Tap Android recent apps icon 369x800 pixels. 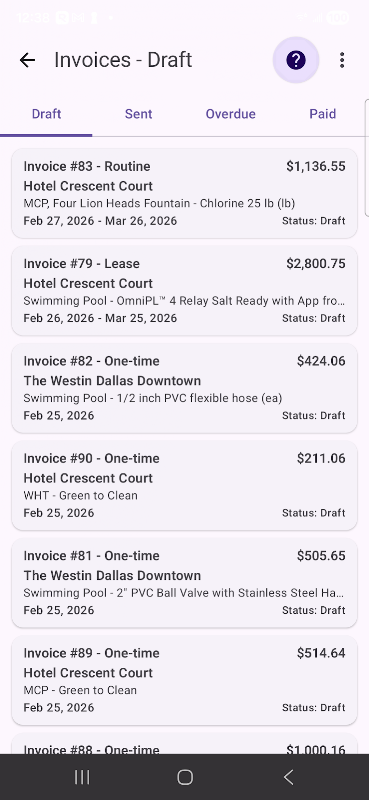point(82,777)
